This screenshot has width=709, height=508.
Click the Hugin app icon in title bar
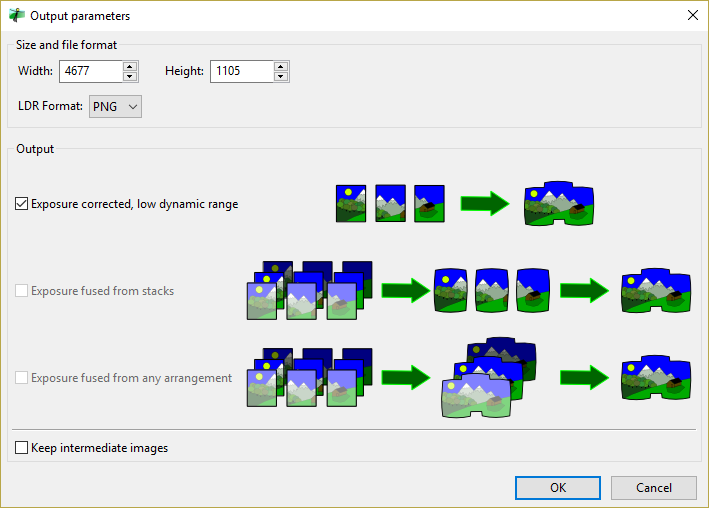click(17, 16)
